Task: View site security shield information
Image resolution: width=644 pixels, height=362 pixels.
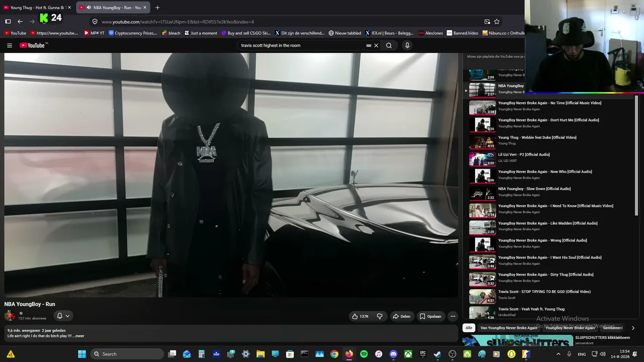Action: (x=95, y=22)
